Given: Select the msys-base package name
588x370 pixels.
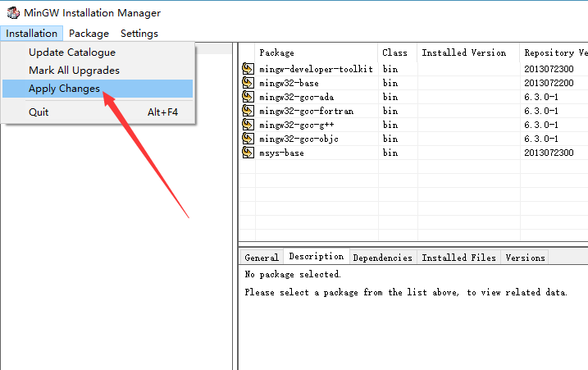Looking at the screenshot, I should click(x=281, y=153).
